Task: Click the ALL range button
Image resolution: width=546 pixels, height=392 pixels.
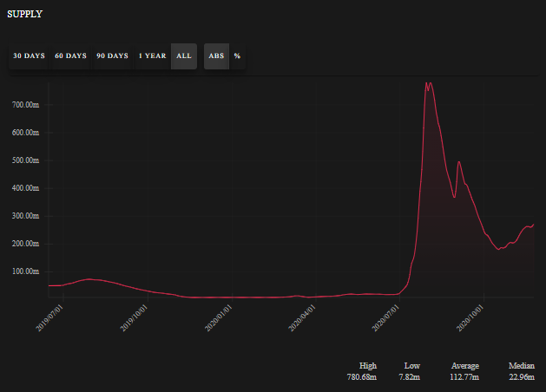Action: click(x=184, y=56)
